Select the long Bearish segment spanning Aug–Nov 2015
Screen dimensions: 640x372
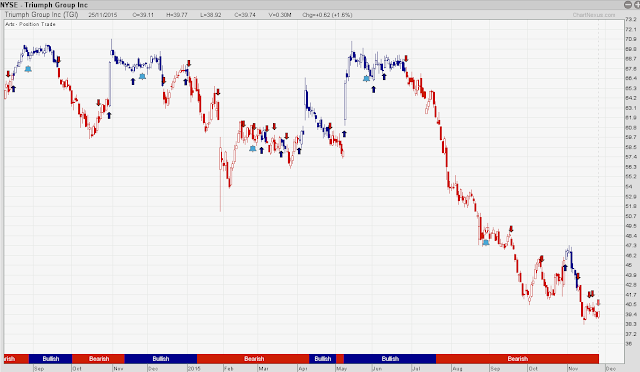[517, 359]
